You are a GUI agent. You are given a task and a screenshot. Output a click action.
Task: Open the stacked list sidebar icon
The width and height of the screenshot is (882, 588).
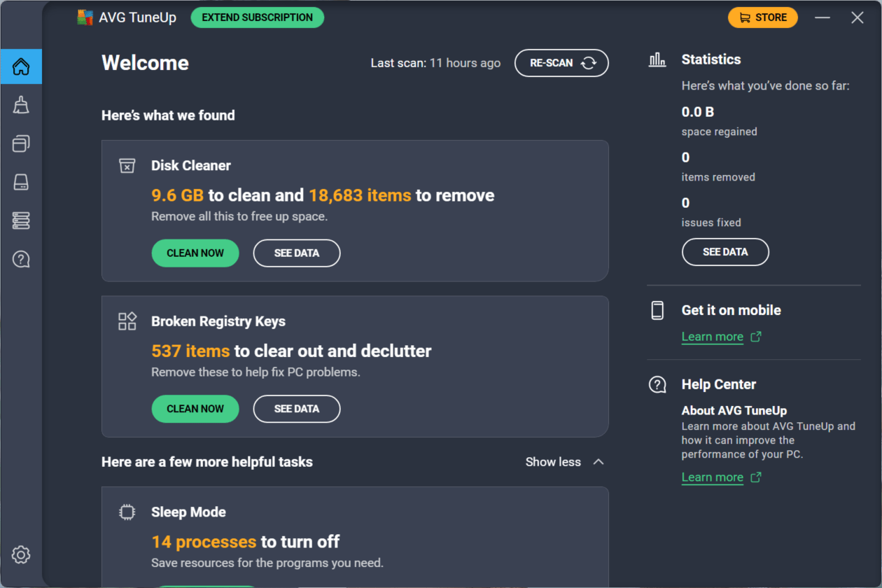[x=21, y=220]
